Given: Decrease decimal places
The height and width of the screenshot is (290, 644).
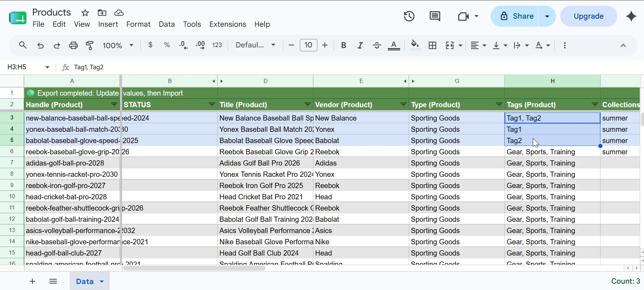Looking at the screenshot, I should coord(183,45).
